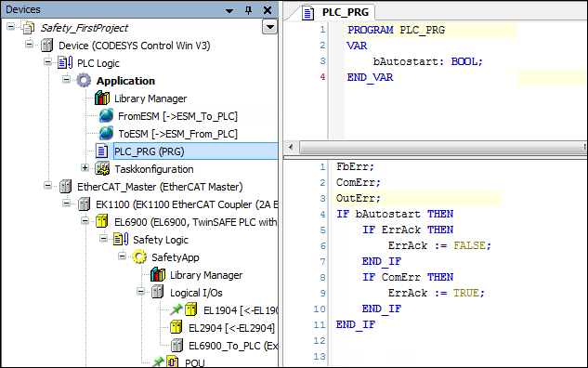This screenshot has height=368, width=588.
Task: Click 'ErrAck := FALSE;' code line
Action: [439, 245]
